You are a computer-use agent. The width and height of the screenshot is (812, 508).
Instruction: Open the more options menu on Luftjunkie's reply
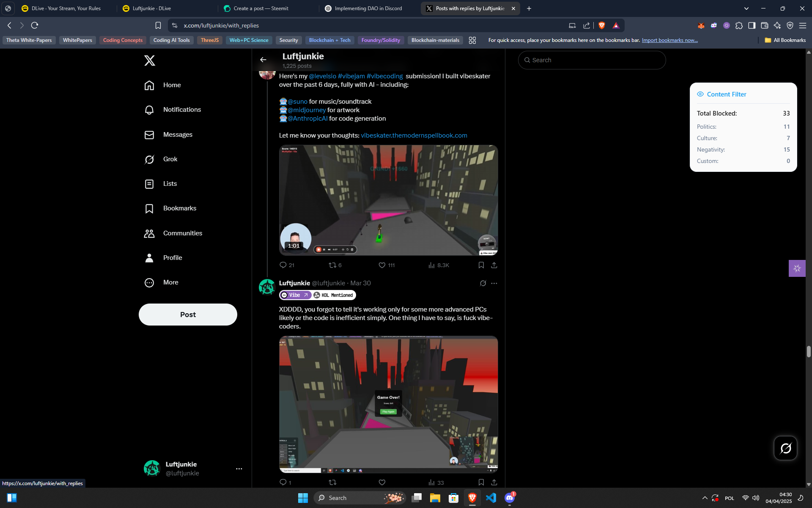[494, 283]
